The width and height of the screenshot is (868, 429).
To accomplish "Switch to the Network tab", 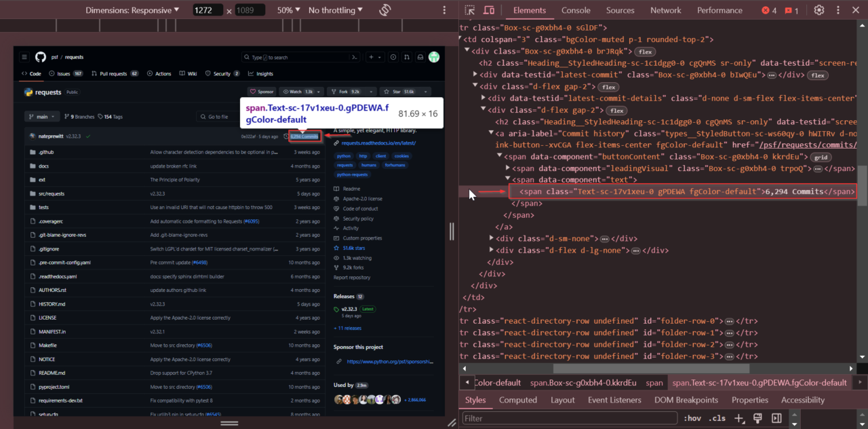I will point(665,10).
